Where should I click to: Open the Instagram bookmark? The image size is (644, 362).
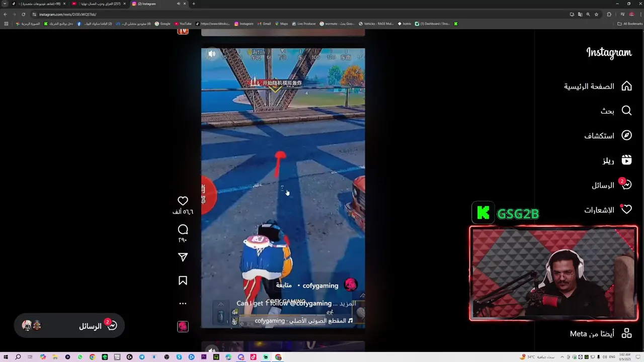tap(244, 24)
